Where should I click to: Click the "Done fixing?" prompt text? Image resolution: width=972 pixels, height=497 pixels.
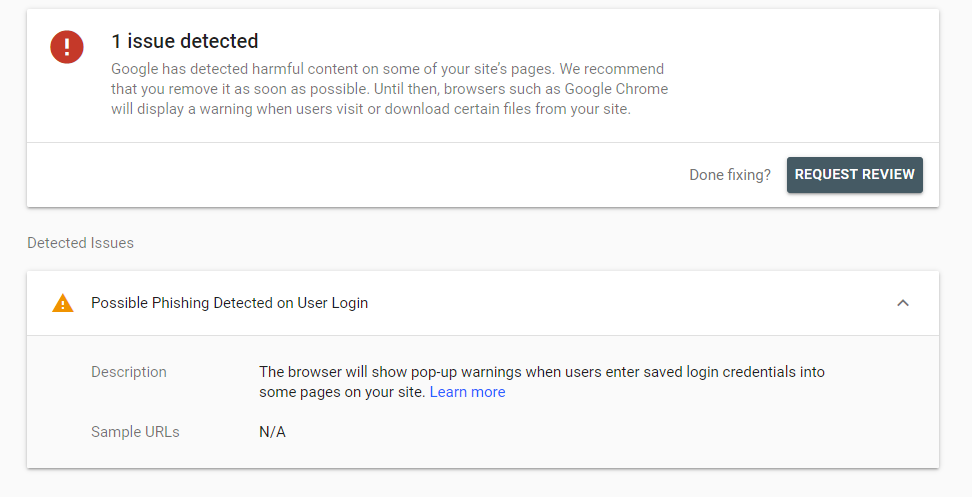[x=730, y=175]
